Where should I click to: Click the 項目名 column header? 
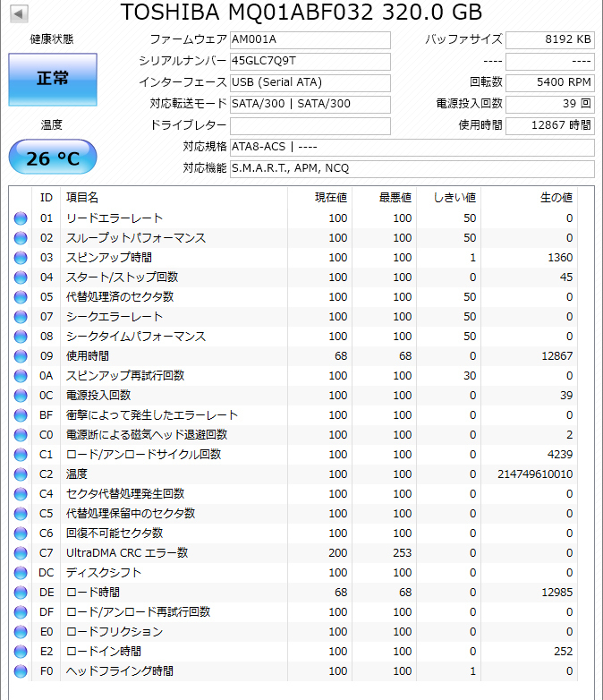click(x=82, y=197)
